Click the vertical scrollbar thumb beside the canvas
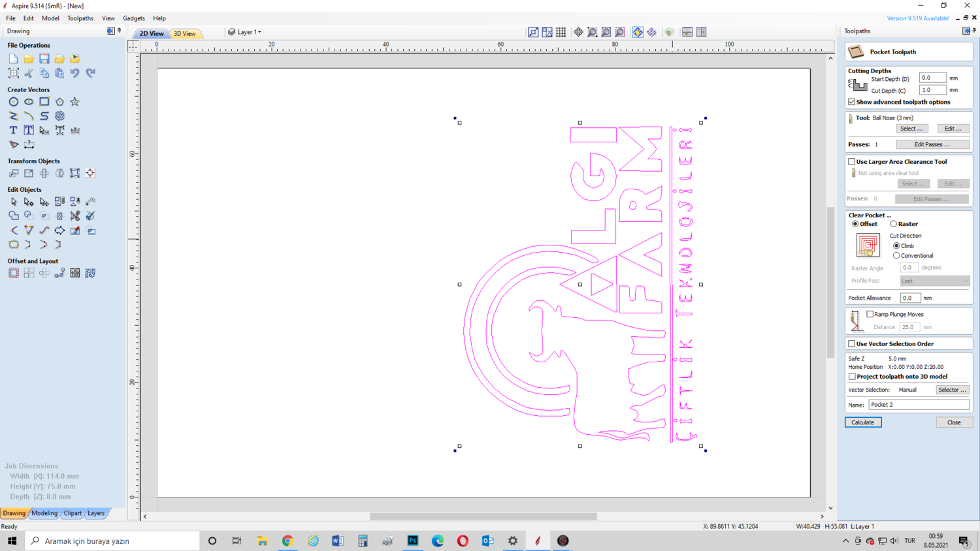Viewport: 980px width, 551px height. point(830,283)
